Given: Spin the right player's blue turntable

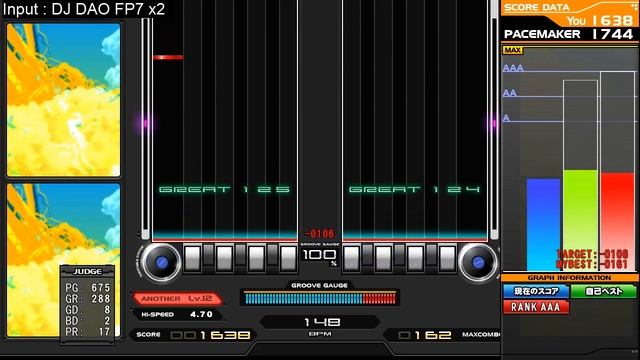Looking at the screenshot, I should coord(478,262).
